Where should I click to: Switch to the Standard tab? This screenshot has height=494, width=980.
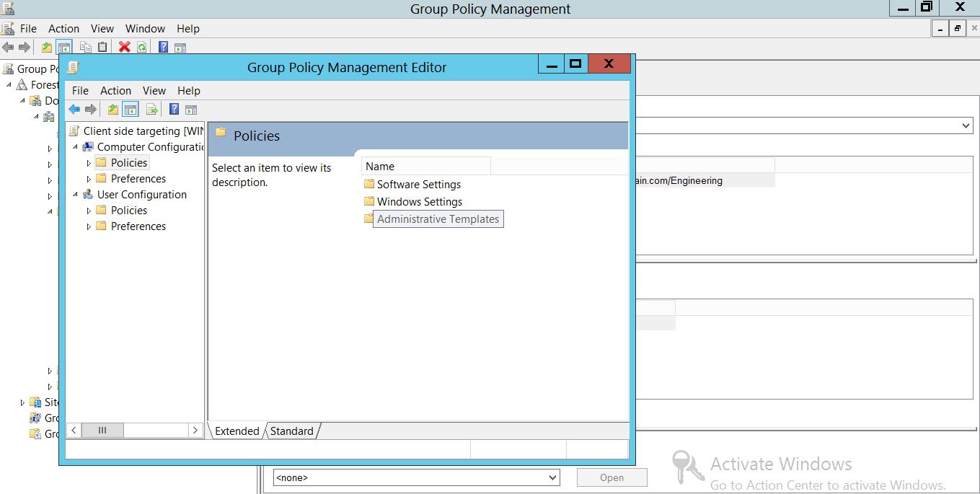[x=291, y=431]
